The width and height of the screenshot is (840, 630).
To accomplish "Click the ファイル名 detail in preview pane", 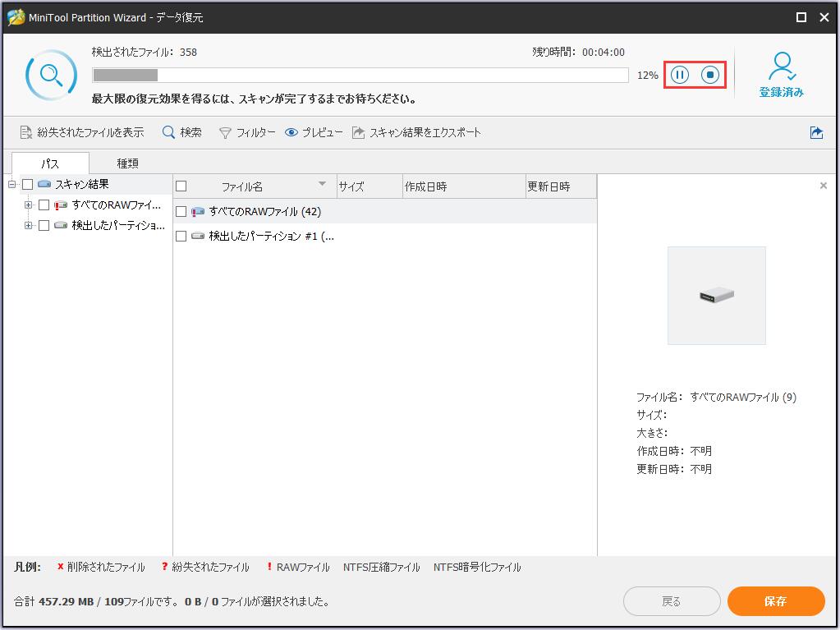I will 716,397.
